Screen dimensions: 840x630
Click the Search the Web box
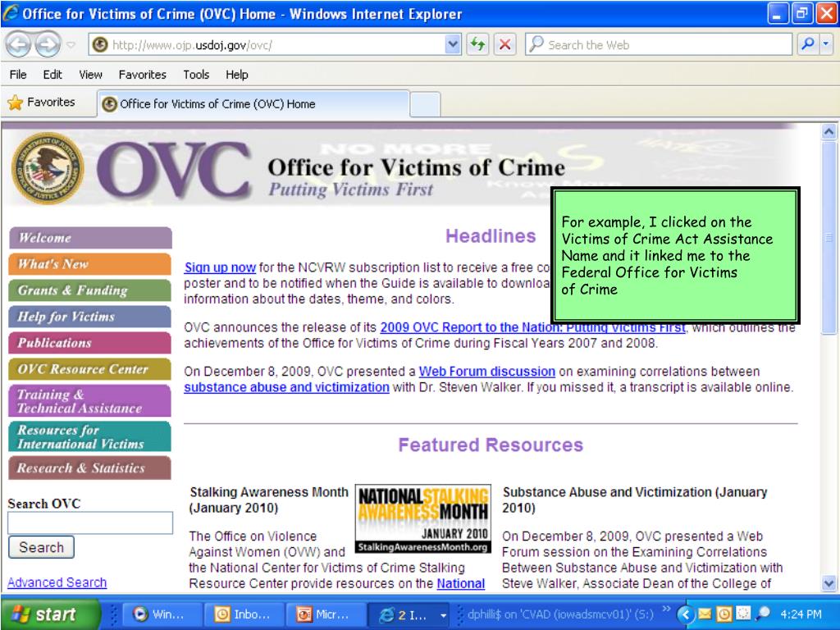[x=659, y=44]
